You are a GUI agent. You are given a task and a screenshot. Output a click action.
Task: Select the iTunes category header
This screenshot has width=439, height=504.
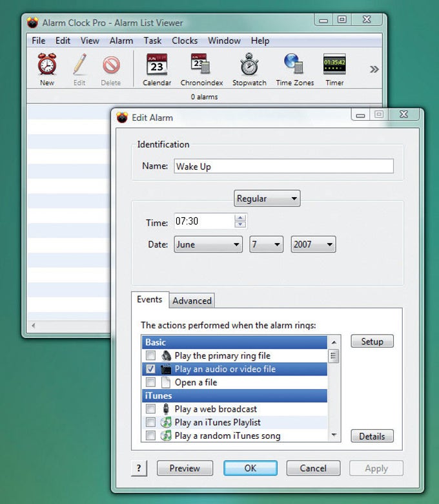234,395
